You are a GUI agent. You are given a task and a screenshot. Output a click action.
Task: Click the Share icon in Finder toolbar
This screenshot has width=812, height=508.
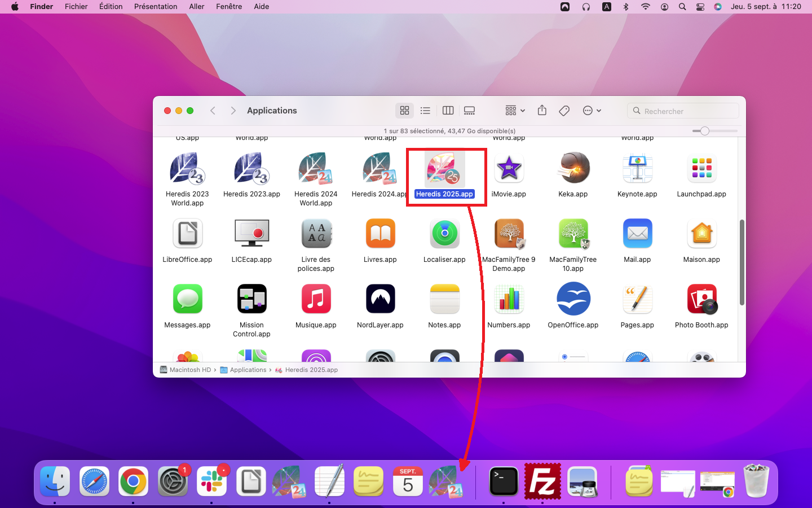tap(542, 111)
